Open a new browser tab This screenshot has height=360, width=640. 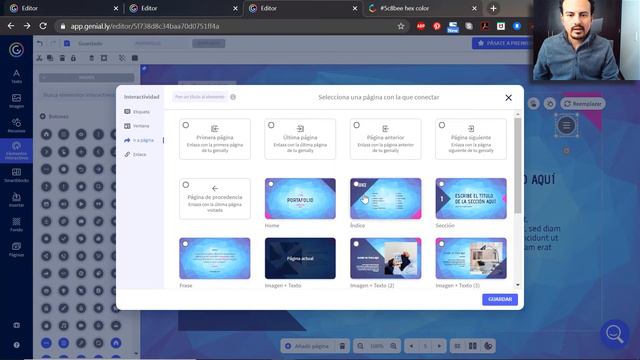click(493, 8)
